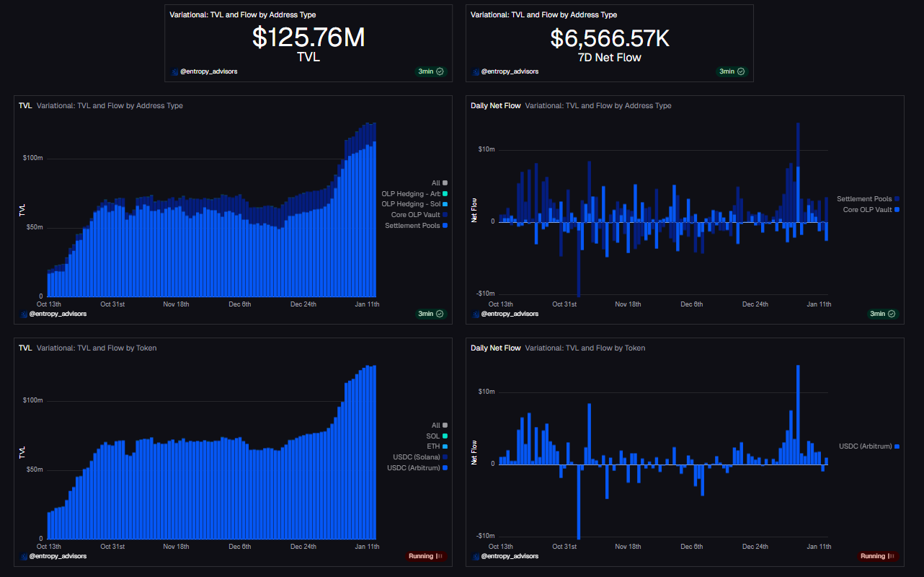Click the $6,566.57K net flow value
This screenshot has width=924, height=577.
[x=610, y=38]
